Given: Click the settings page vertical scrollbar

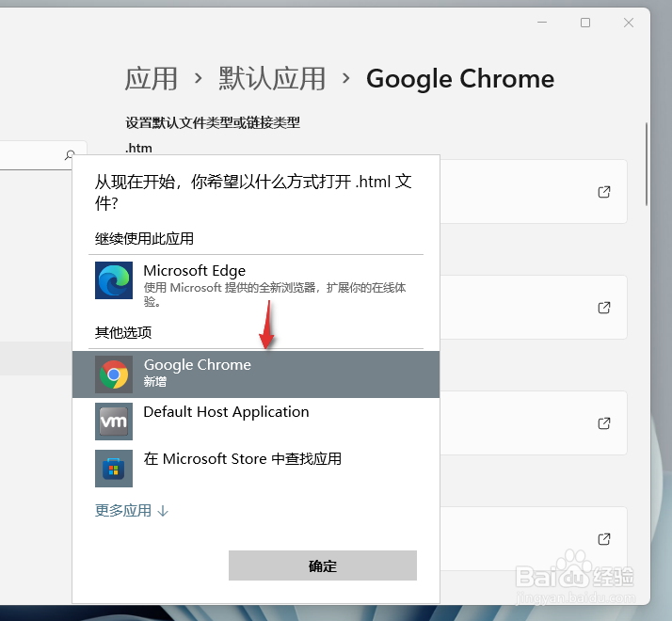Looking at the screenshot, I should point(647,164).
